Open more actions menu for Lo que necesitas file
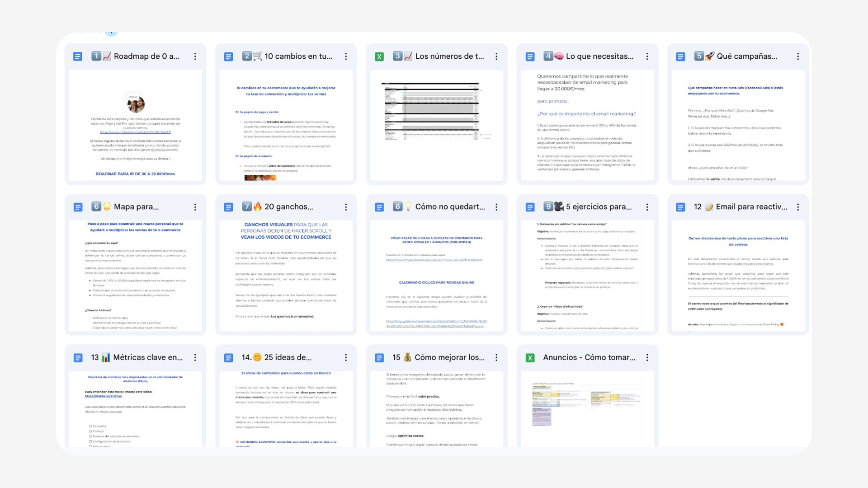 (x=647, y=56)
